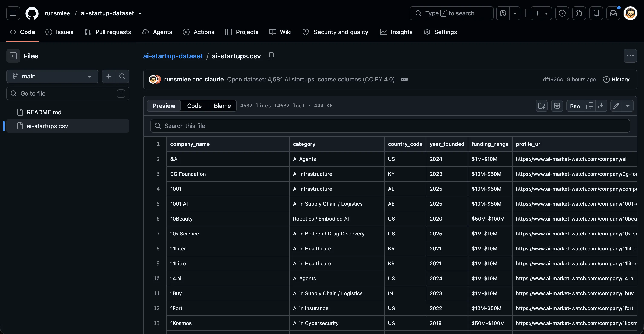Open Security and quality tab
644x334 pixels.
[x=335, y=32]
